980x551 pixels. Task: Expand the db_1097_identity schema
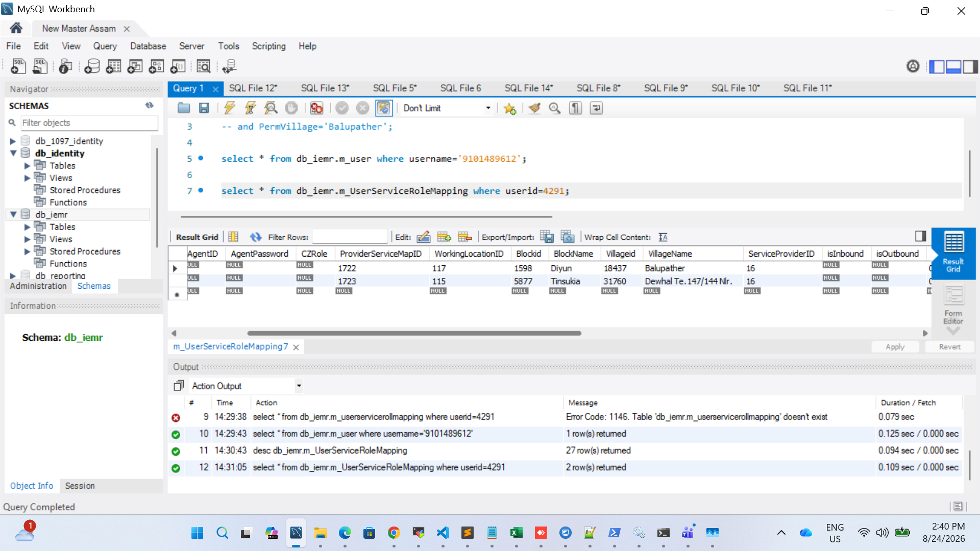pyautogui.click(x=13, y=141)
